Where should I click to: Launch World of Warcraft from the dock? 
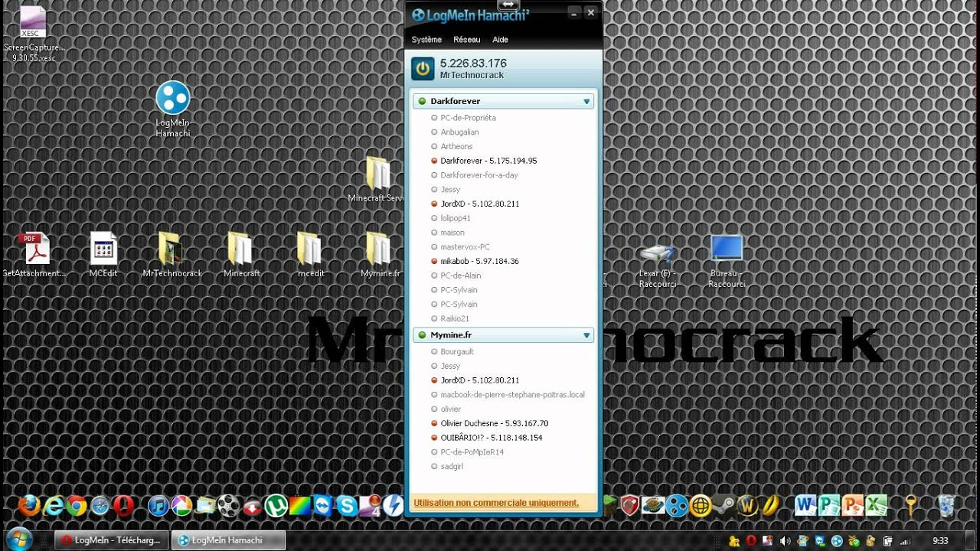click(x=748, y=506)
